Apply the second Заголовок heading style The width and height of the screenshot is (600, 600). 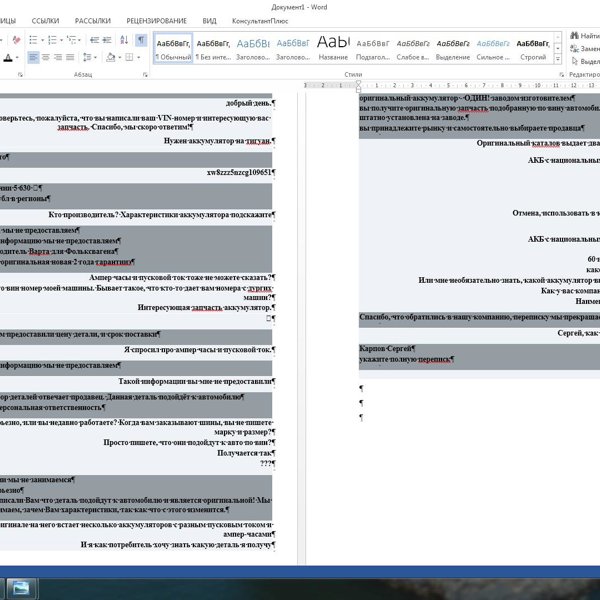pyautogui.click(x=293, y=48)
